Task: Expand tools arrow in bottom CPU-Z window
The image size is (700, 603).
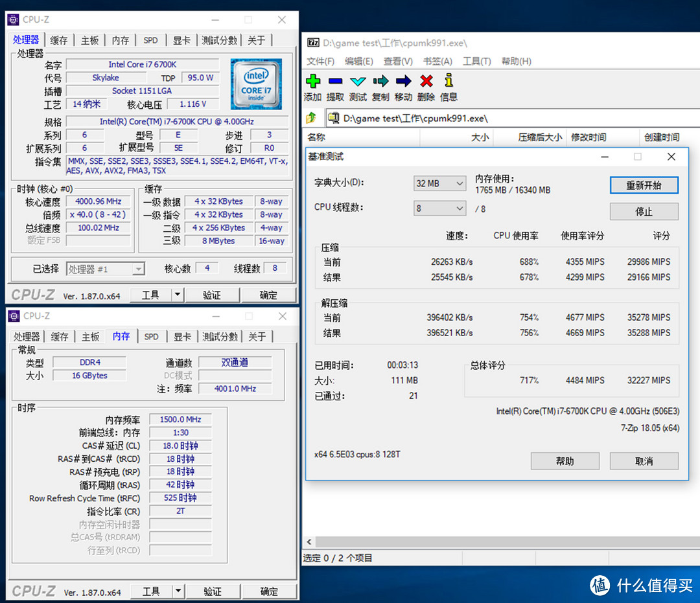Action: coord(178,591)
